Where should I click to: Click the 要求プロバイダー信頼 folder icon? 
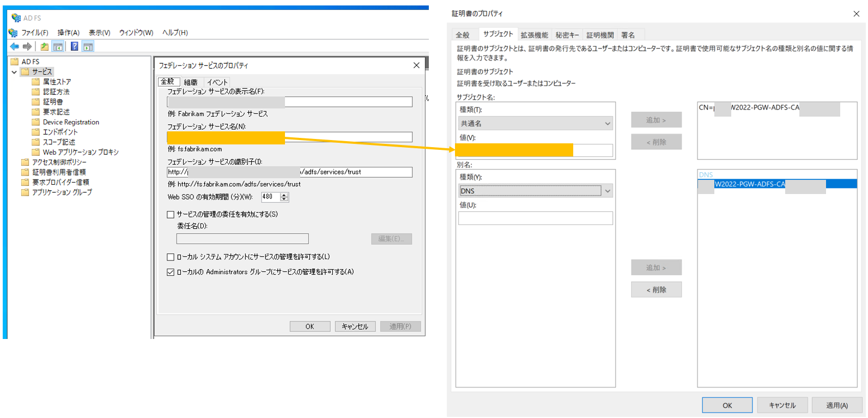pos(25,182)
